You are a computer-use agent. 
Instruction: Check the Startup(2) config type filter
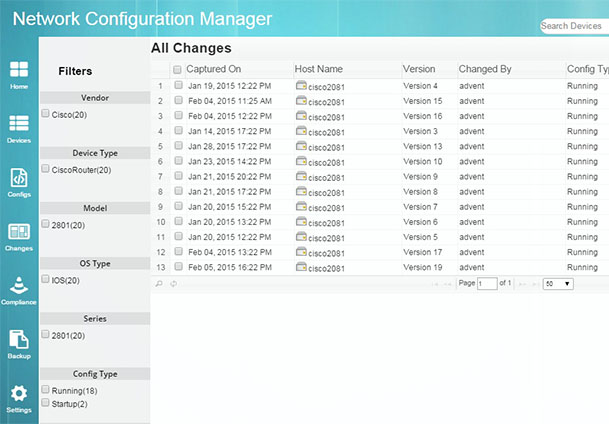[x=46, y=402]
